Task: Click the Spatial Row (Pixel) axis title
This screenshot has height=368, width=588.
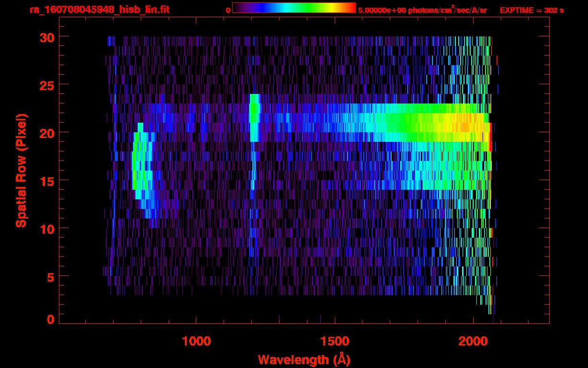Action: tap(22, 170)
